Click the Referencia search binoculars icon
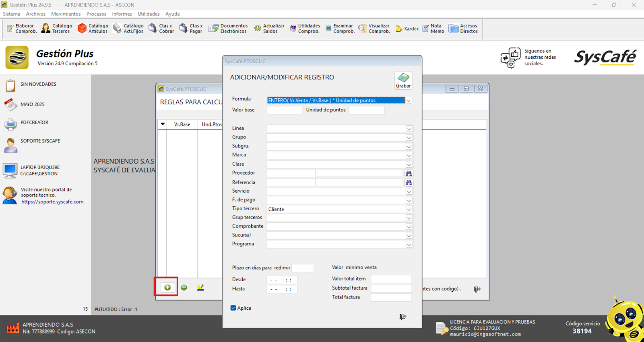 pyautogui.click(x=409, y=182)
